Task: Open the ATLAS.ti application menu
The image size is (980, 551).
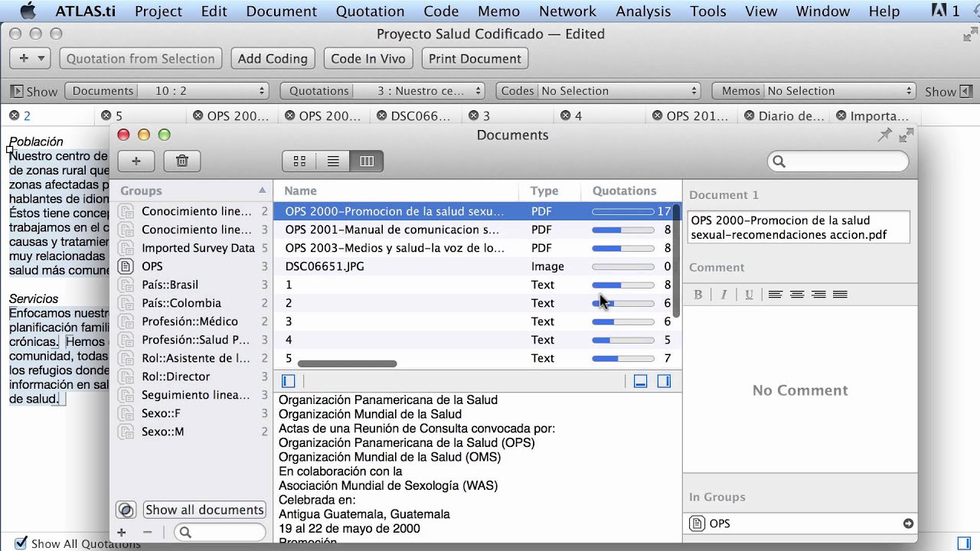Action: point(84,11)
